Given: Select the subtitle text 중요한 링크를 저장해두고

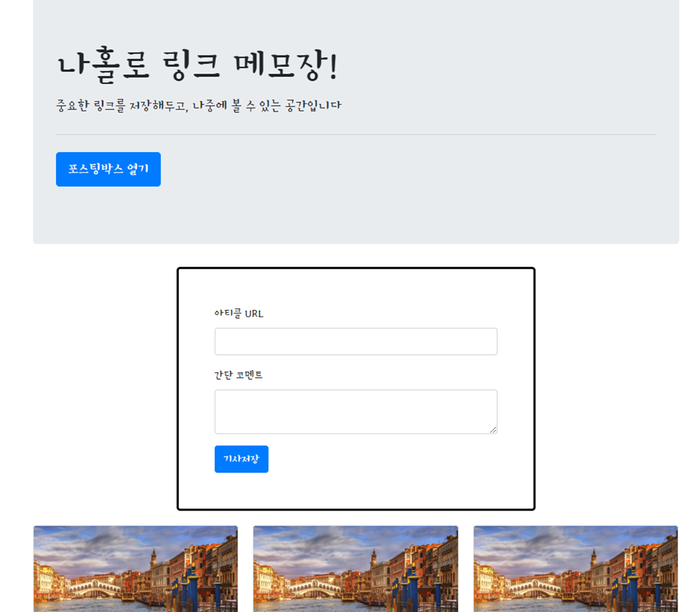Looking at the screenshot, I should [121, 106].
